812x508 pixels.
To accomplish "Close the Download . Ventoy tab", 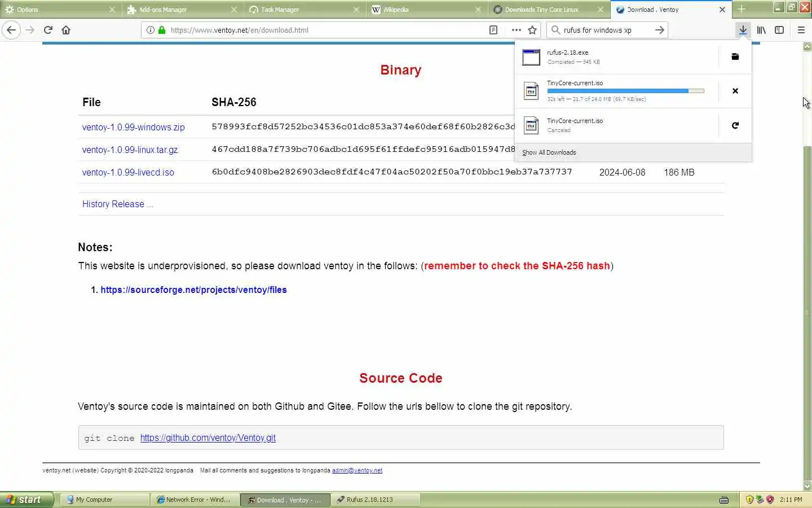I will 722,10.
